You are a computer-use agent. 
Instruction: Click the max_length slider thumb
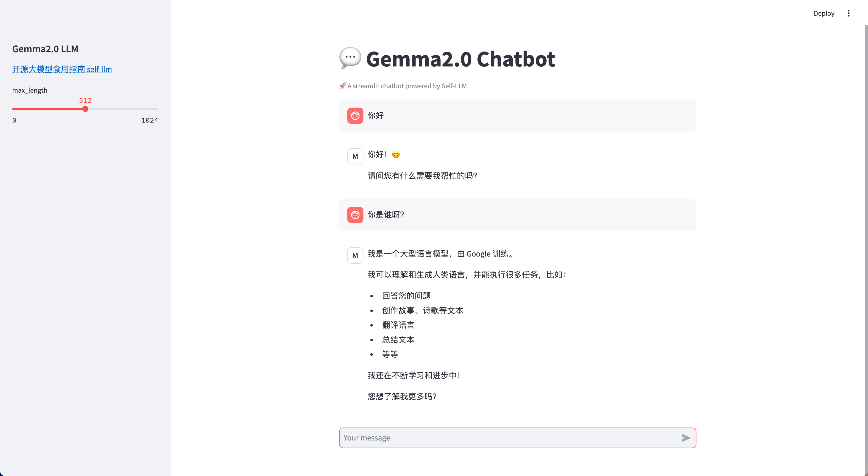coord(85,109)
